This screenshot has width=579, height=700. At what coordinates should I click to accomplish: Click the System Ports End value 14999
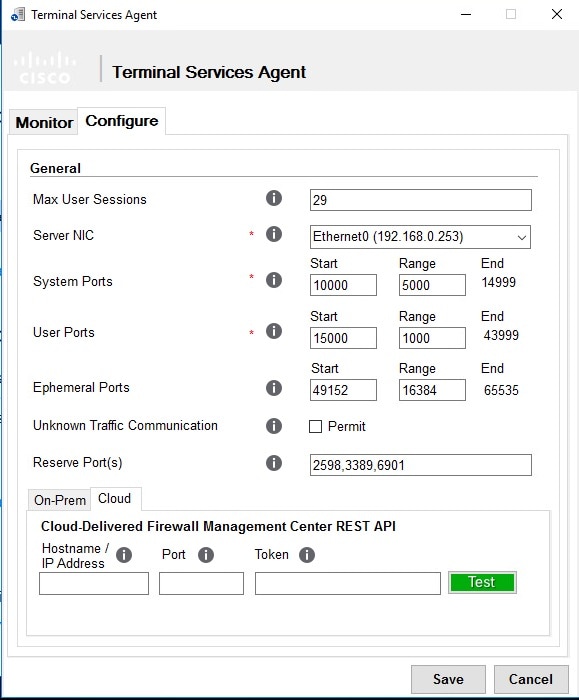(x=498, y=282)
